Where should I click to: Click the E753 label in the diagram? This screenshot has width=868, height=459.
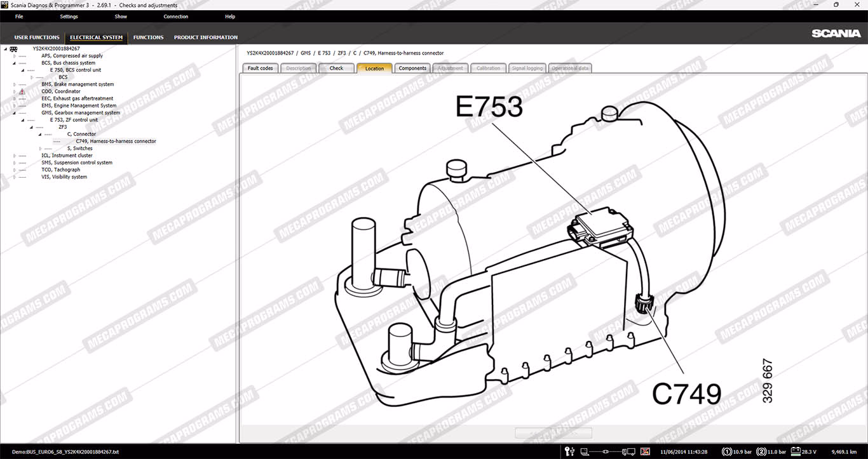(x=489, y=106)
